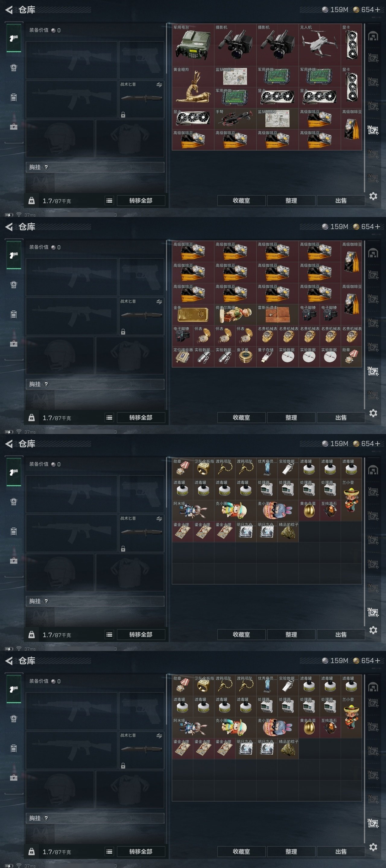Viewport: 386px width, 868px height.
Task: Select the 军用电台 military radio item
Action: click(193, 45)
